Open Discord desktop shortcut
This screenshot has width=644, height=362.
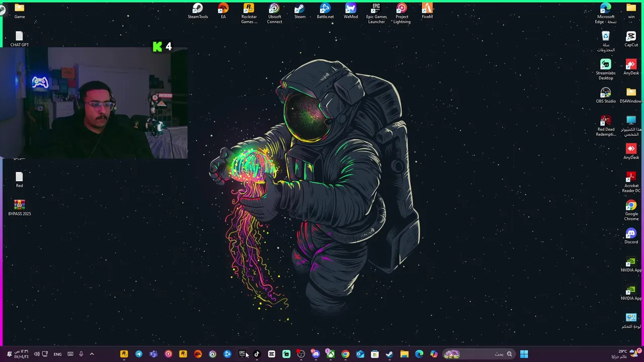pos(631,236)
